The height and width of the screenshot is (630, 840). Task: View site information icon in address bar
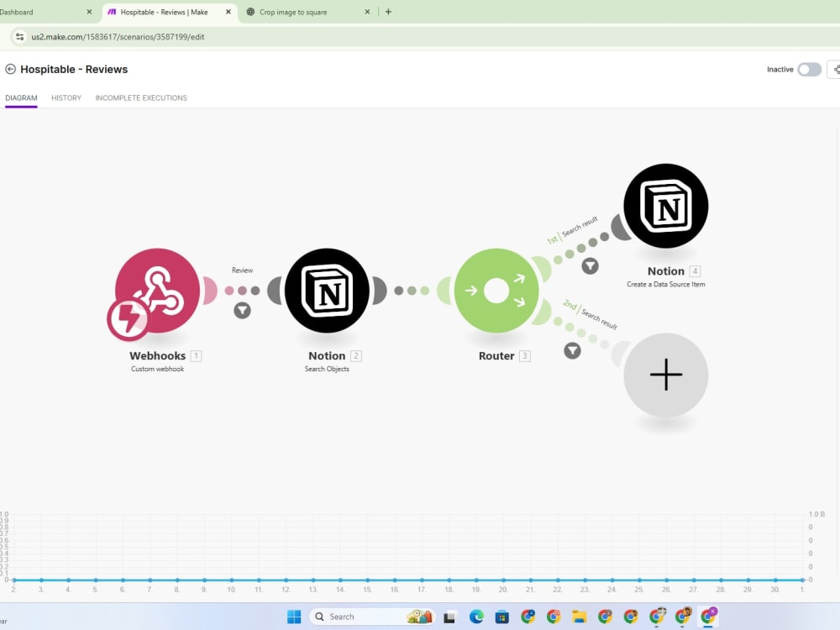coord(20,36)
